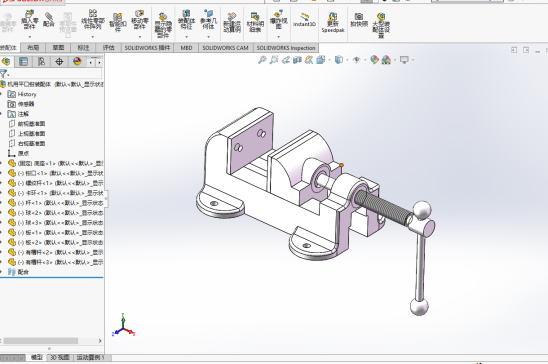
Task: Open the ConfigurationManager panel tab
Action: point(41,62)
